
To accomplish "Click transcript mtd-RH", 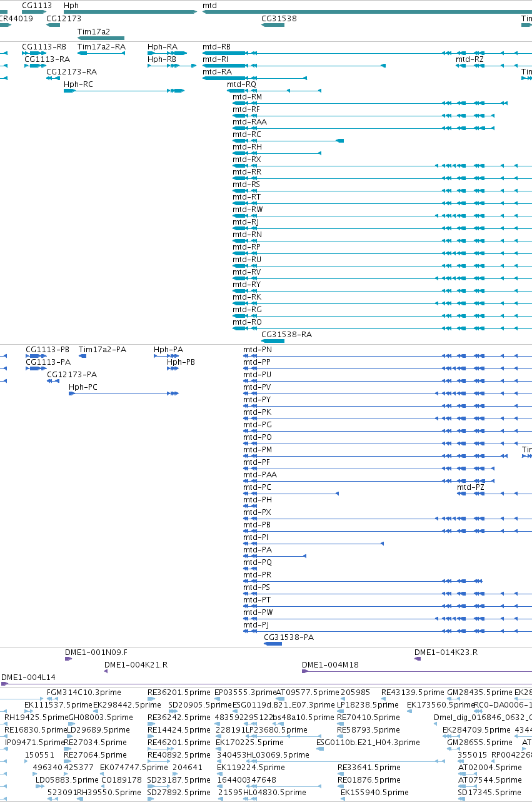I will pos(247,147).
